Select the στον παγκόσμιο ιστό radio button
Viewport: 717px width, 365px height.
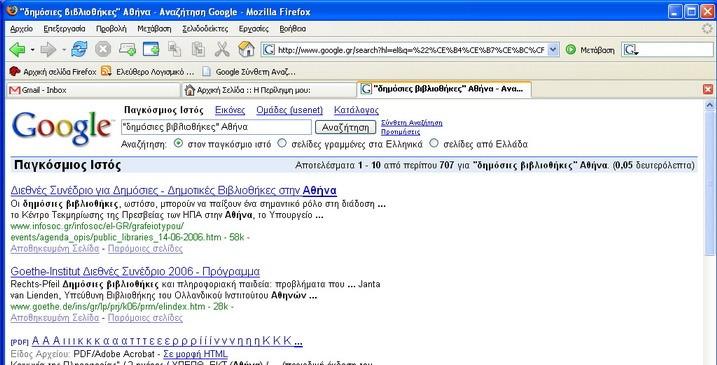pyautogui.click(x=177, y=144)
